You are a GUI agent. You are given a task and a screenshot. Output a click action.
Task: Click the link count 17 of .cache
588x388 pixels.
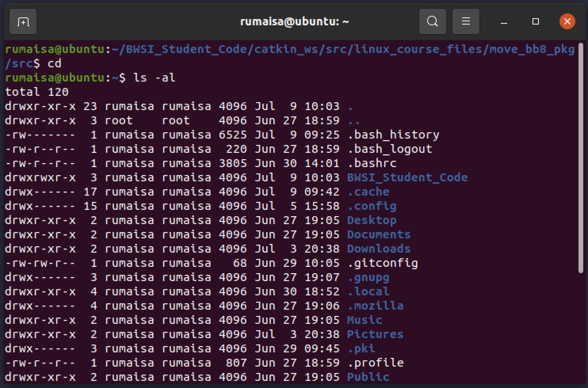pyautogui.click(x=90, y=192)
